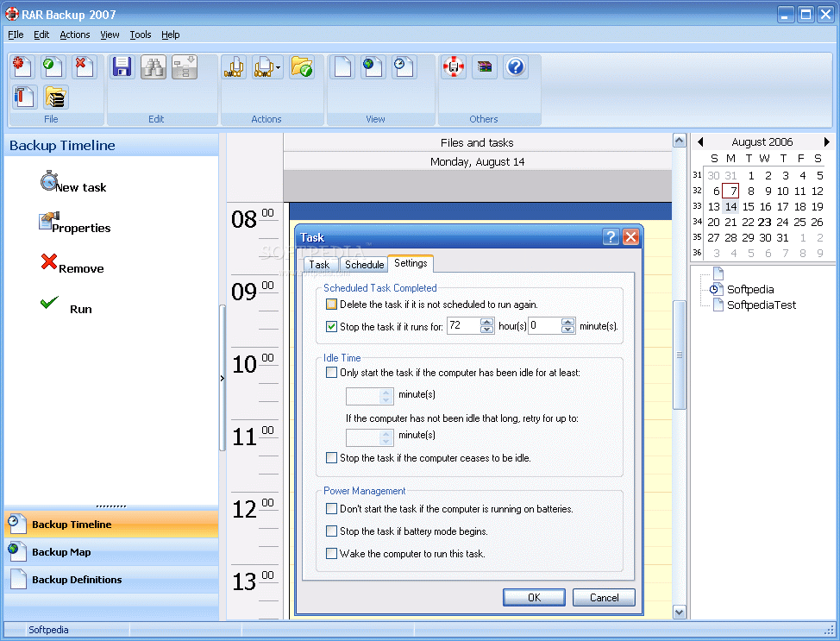Uncheck 'Stop the task if it runs for'
This screenshot has height=641, width=840.
[332, 326]
